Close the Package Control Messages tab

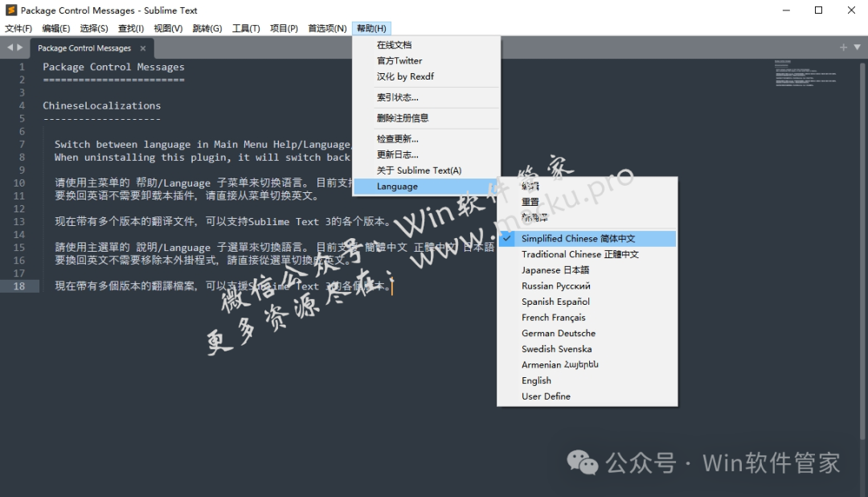click(143, 48)
